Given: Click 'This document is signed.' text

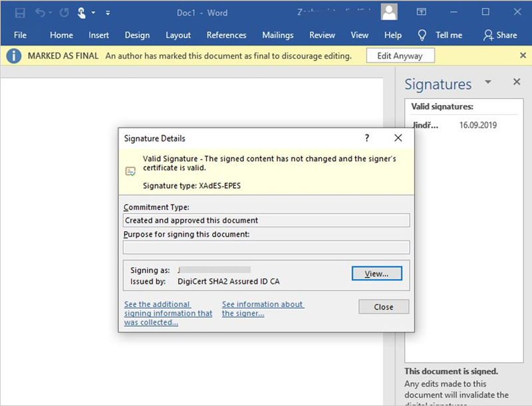Looking at the screenshot, I should click(452, 371).
